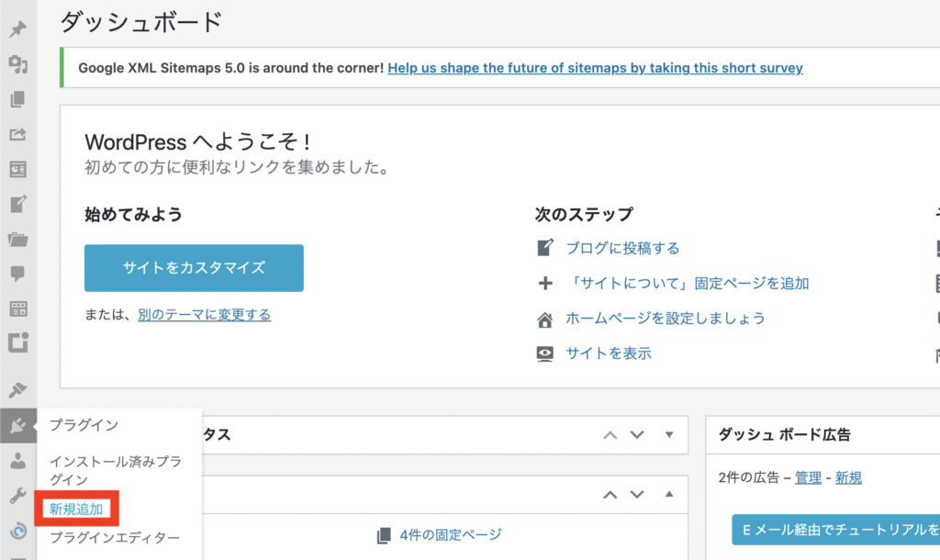Click the share-arrow box sidebar icon
The height and width of the screenshot is (560, 940).
point(18,134)
